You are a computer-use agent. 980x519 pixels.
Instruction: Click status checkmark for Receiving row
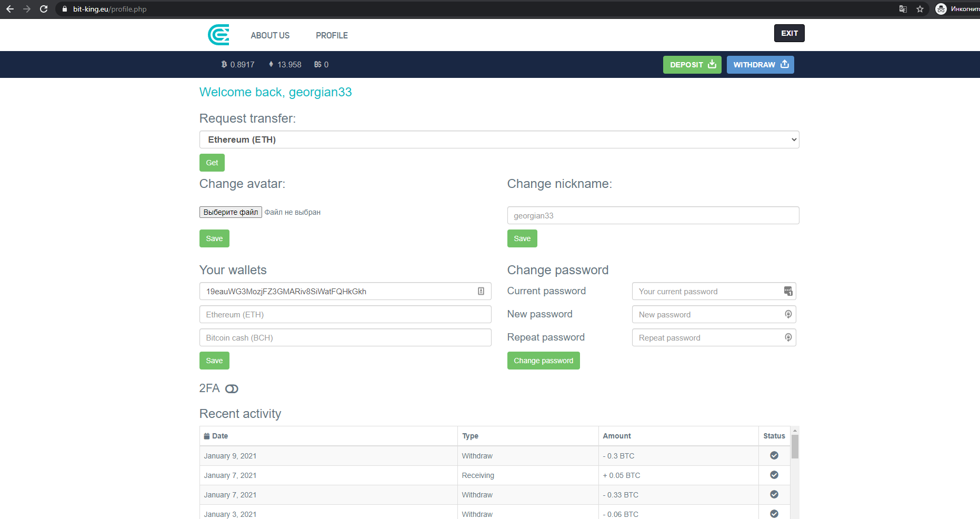[774, 475]
